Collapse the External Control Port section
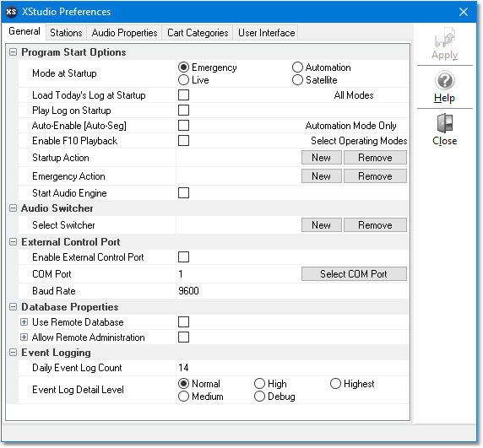 click(13, 242)
